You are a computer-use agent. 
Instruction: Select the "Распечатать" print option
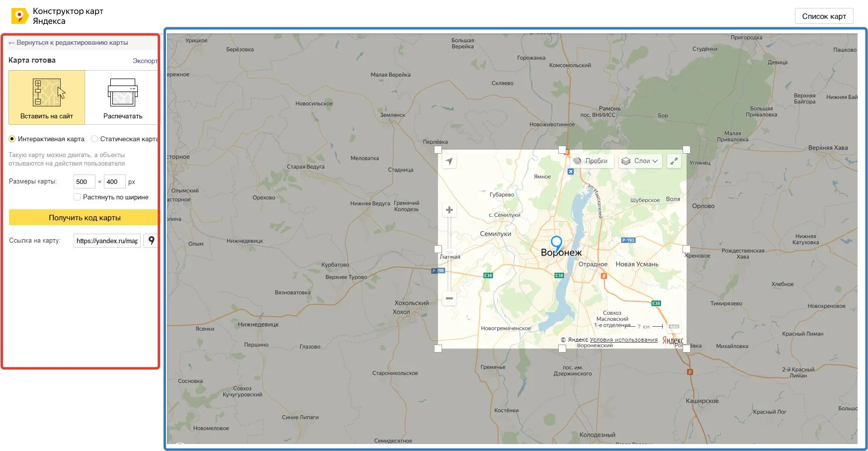coord(123,97)
